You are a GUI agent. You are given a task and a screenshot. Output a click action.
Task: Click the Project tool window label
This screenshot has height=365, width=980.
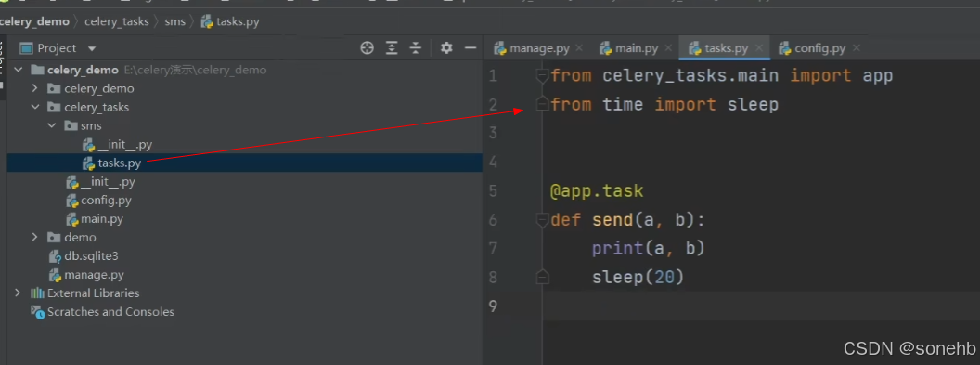tap(57, 48)
